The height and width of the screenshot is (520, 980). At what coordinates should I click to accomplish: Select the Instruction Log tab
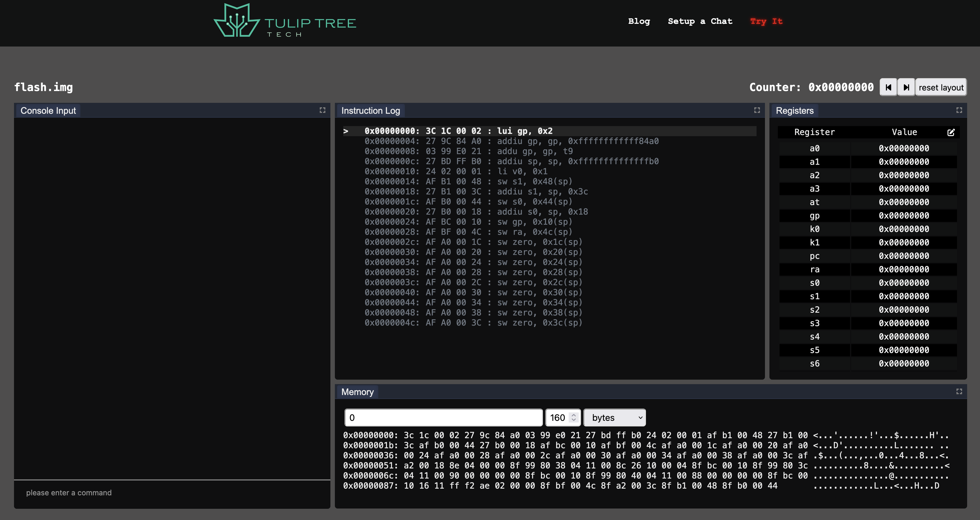tap(370, 110)
